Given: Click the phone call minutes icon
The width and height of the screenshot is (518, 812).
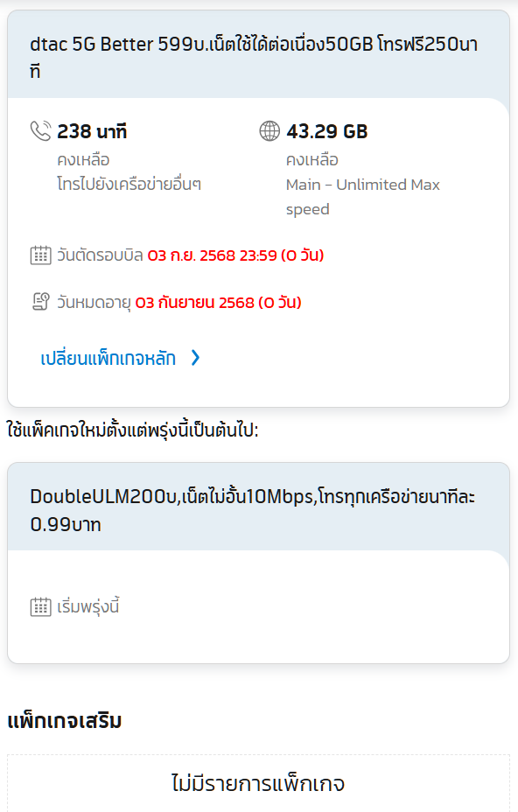Looking at the screenshot, I should coord(40,131).
